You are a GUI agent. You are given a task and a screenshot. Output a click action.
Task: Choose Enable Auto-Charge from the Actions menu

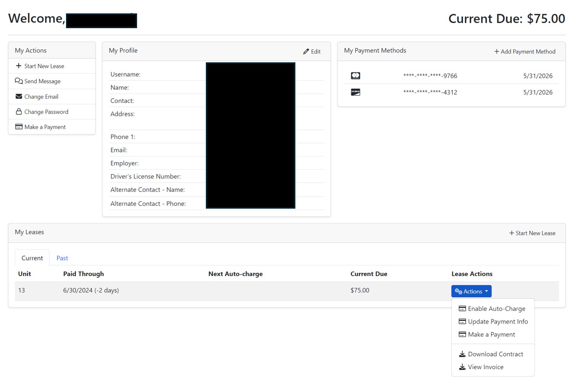pos(496,309)
